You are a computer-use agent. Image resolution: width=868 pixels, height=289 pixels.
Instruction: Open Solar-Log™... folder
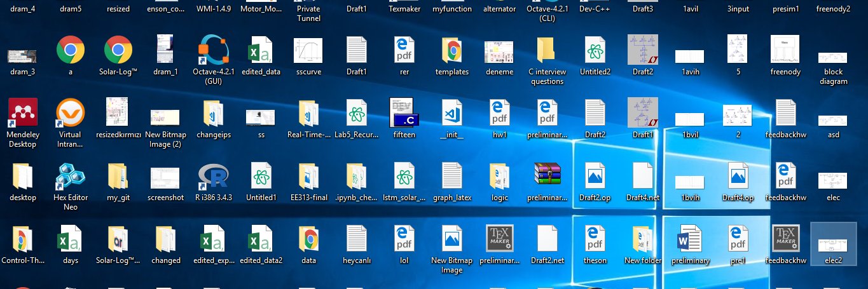(118, 239)
